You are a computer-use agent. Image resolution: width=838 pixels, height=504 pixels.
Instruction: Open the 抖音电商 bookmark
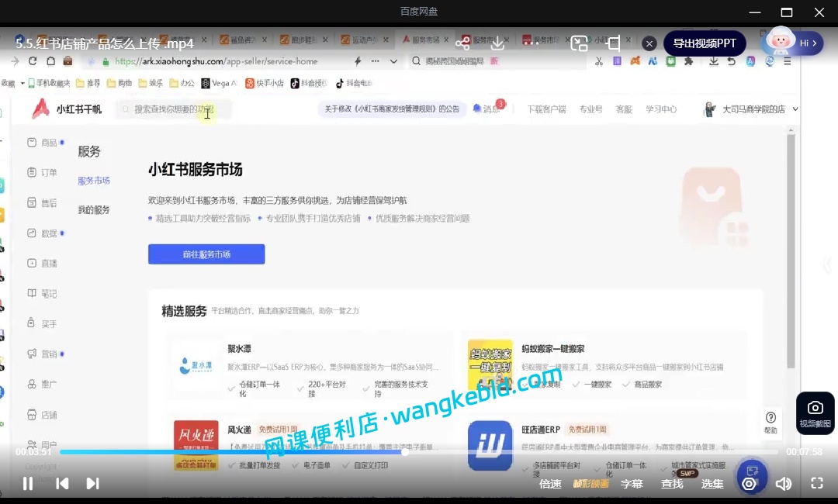[354, 83]
